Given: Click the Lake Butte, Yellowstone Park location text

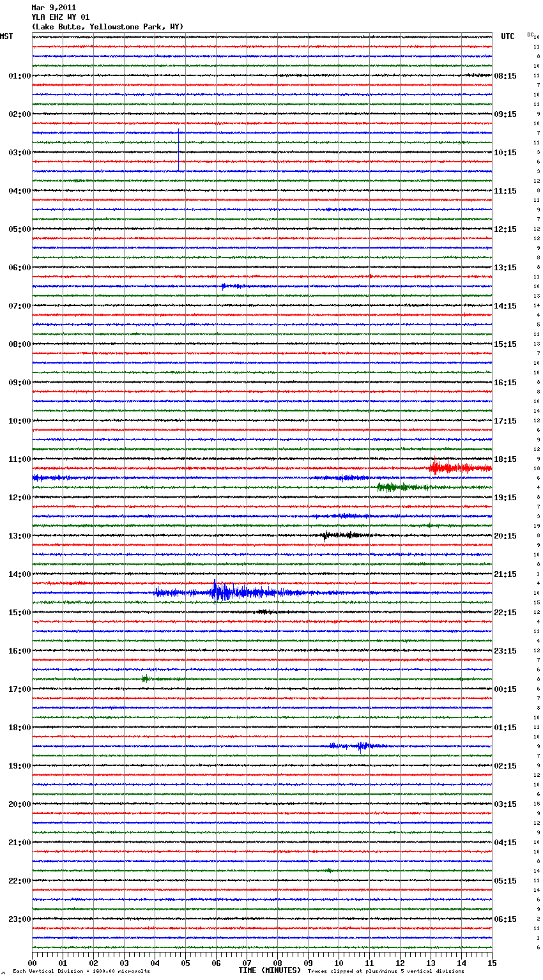Looking at the screenshot, I should [x=107, y=27].
